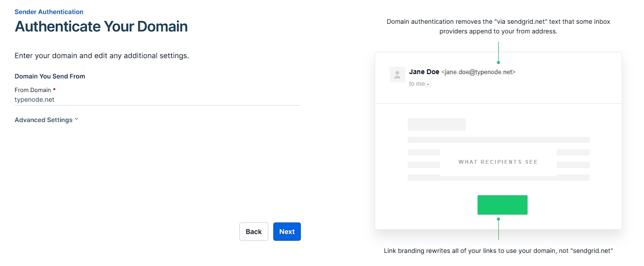644x266 pixels.
Task: Click the jane.doe@typenode.net email address
Action: click(478, 72)
